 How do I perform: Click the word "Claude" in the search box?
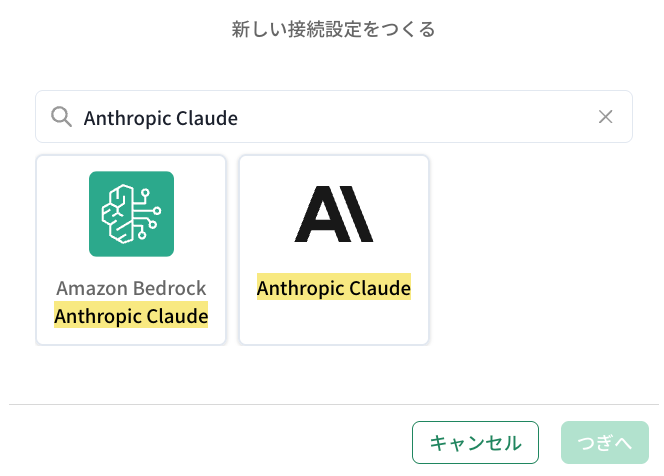click(210, 117)
